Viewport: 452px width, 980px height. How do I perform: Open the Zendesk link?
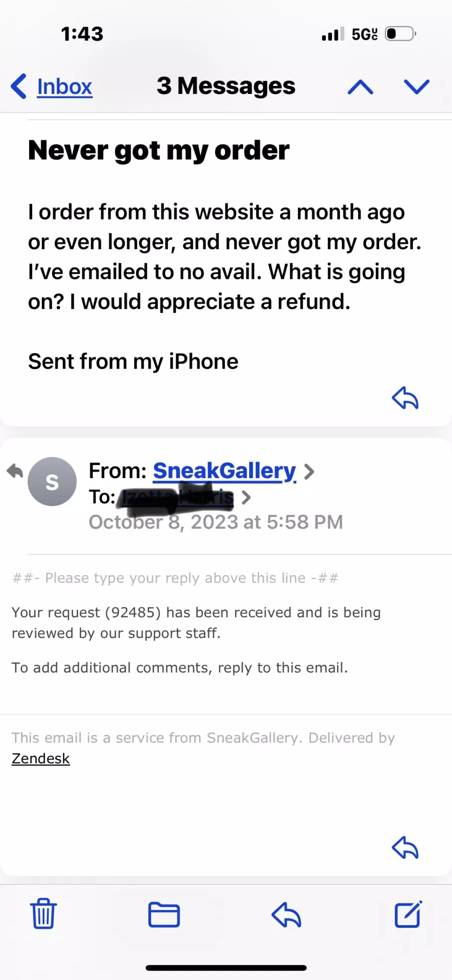[41, 758]
